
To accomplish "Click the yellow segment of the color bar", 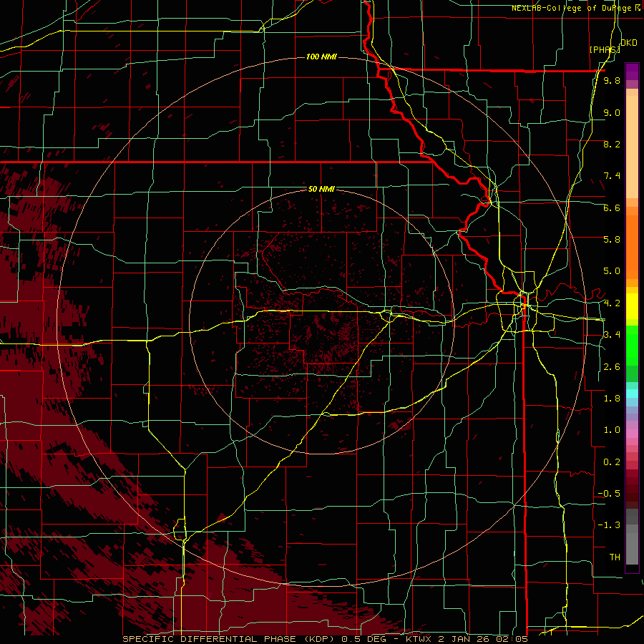I will [632, 306].
